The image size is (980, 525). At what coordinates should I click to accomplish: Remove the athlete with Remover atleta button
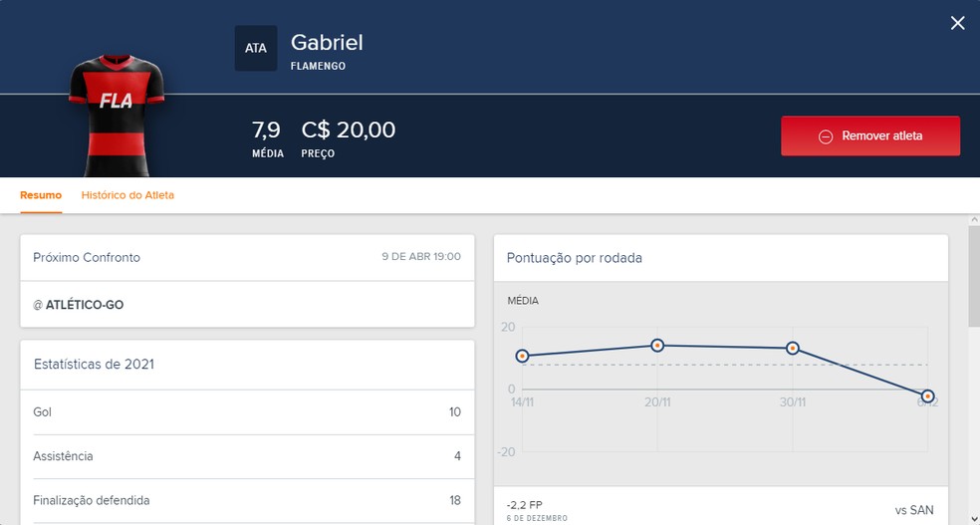tap(870, 135)
